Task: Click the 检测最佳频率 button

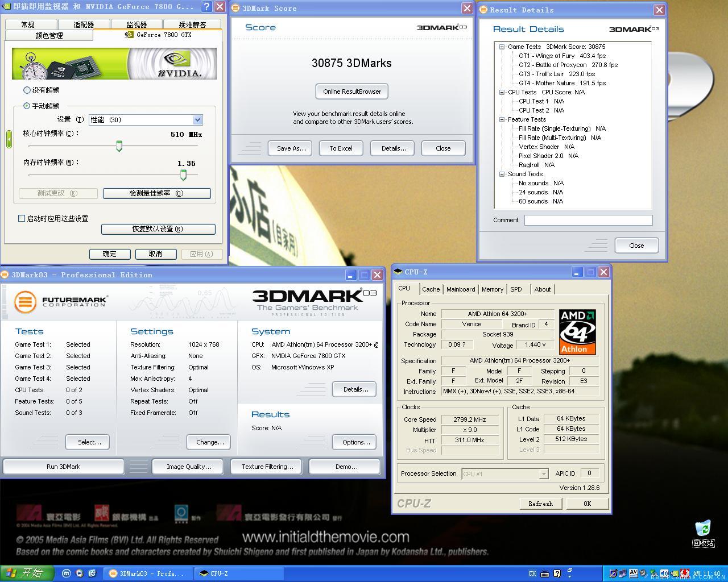Action: click(x=156, y=193)
